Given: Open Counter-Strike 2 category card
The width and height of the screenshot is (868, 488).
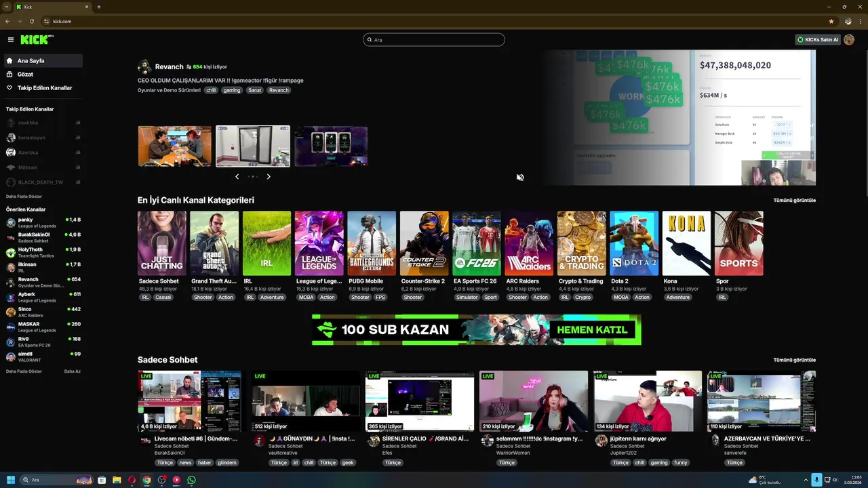Looking at the screenshot, I should (x=425, y=243).
